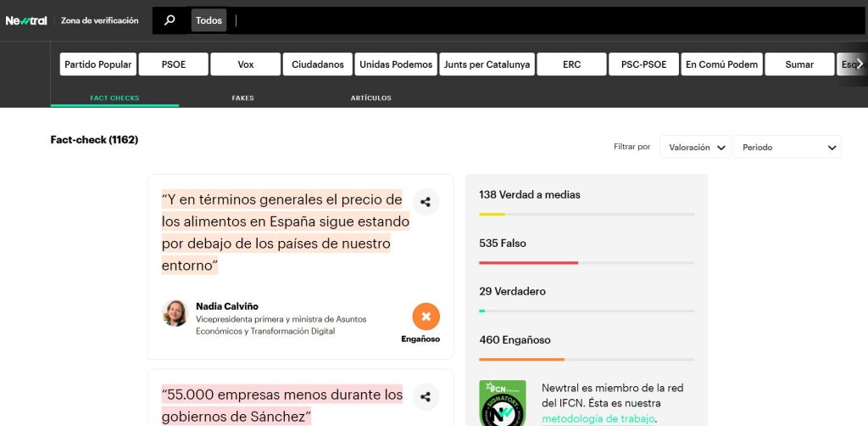868x426 pixels.
Task: Click the Nadia Calviño name
Action: [x=227, y=306]
